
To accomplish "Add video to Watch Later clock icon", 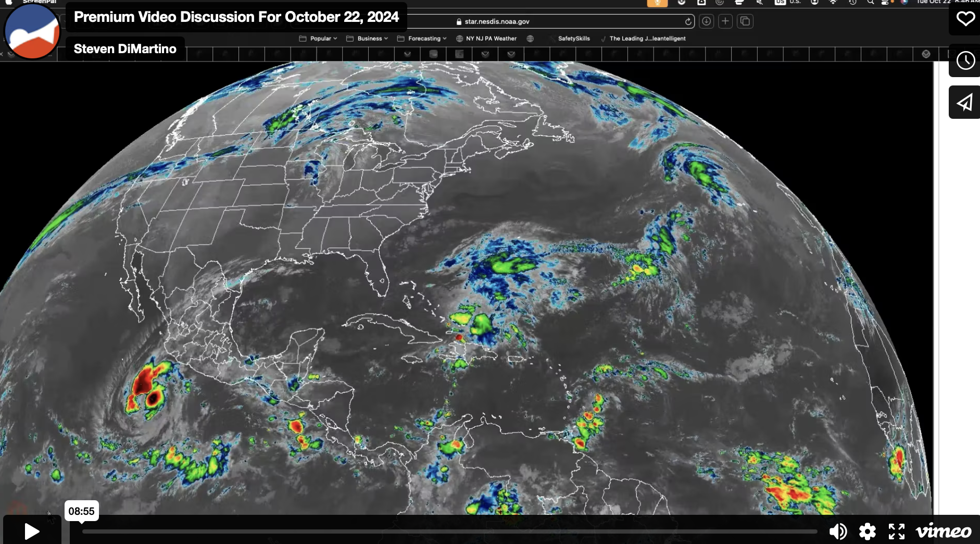I will tap(965, 60).
